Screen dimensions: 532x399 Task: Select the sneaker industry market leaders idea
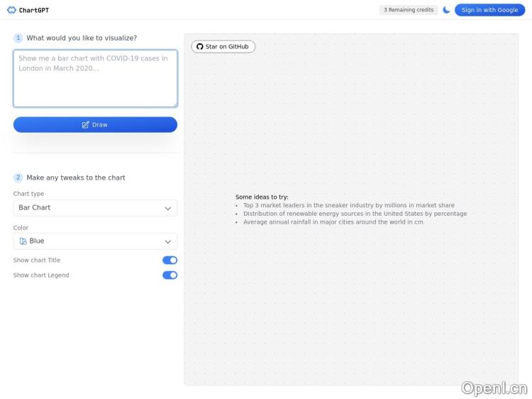click(348, 205)
